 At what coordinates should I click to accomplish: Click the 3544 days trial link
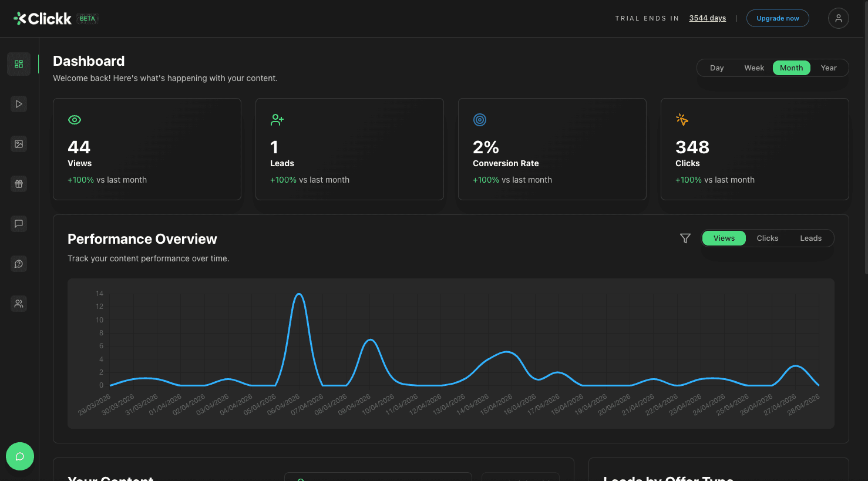[708, 18]
